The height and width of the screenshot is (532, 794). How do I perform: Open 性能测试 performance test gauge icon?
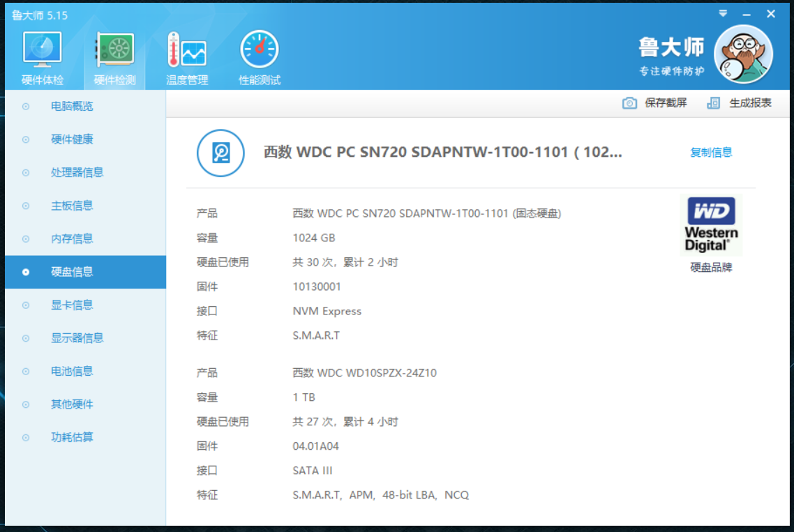point(260,50)
